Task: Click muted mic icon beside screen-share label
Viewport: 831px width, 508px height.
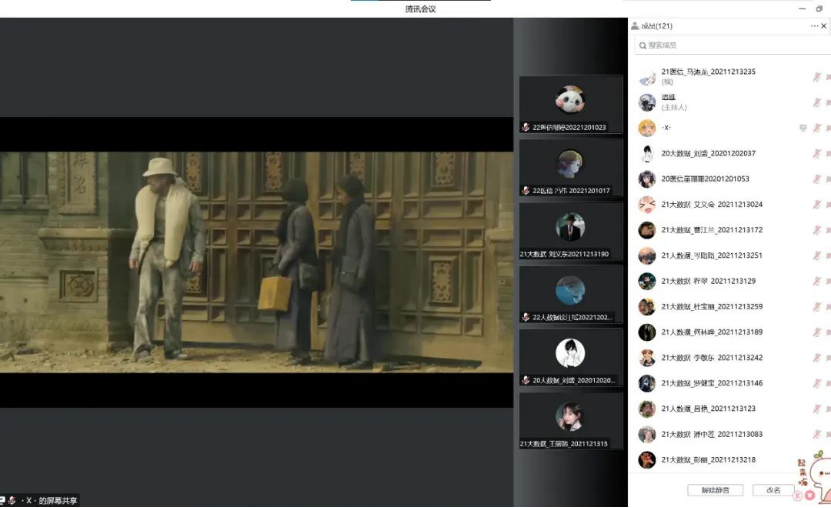Action: pyautogui.click(x=12, y=501)
